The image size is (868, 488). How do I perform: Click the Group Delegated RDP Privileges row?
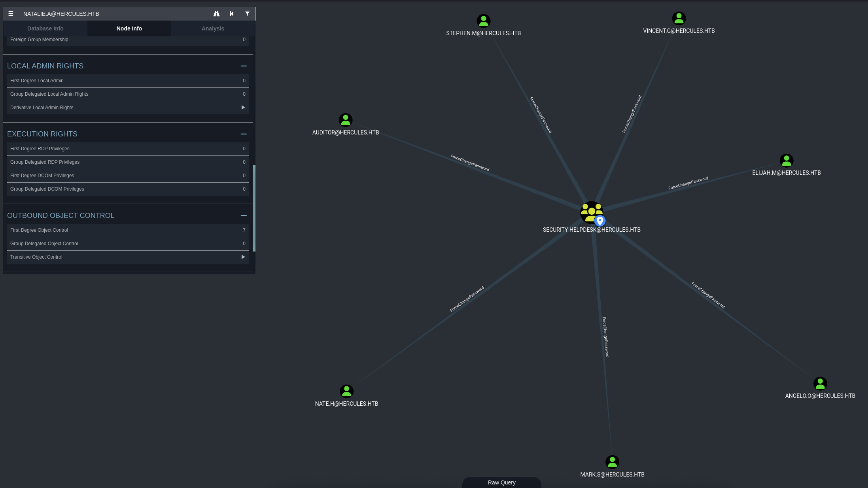point(127,162)
